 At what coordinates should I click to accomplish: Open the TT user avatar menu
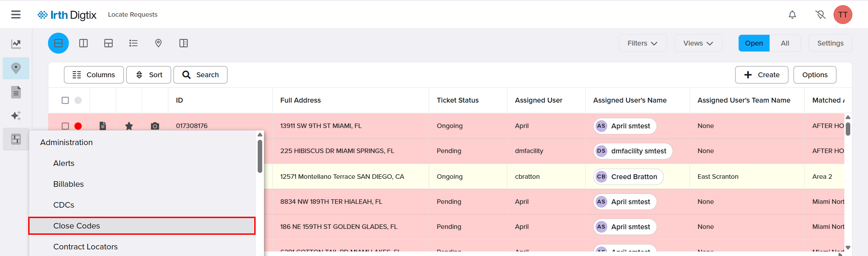(x=843, y=15)
